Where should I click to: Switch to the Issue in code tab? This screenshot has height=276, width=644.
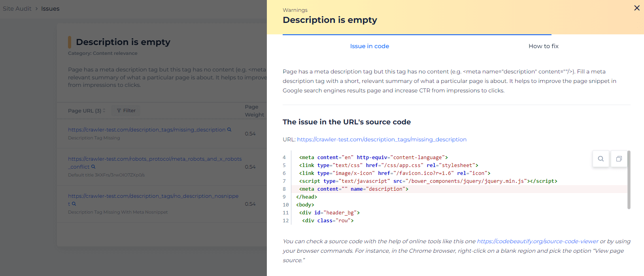point(370,46)
